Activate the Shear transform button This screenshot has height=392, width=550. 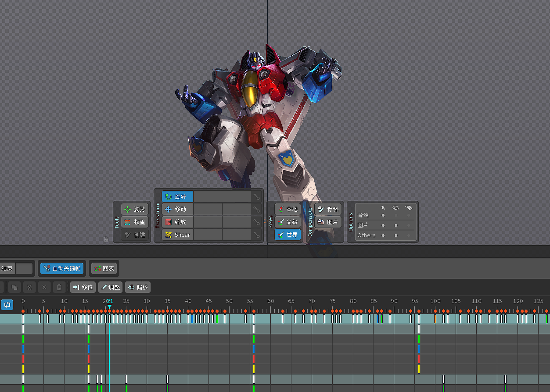point(177,235)
